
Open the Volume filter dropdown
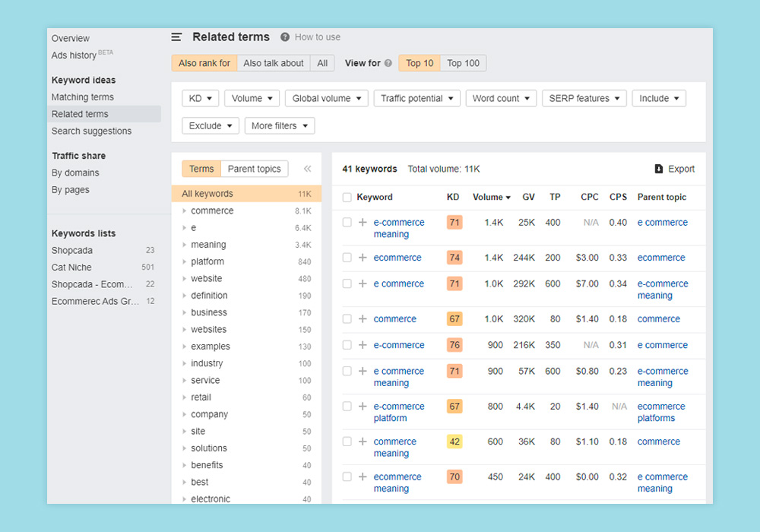(252, 98)
